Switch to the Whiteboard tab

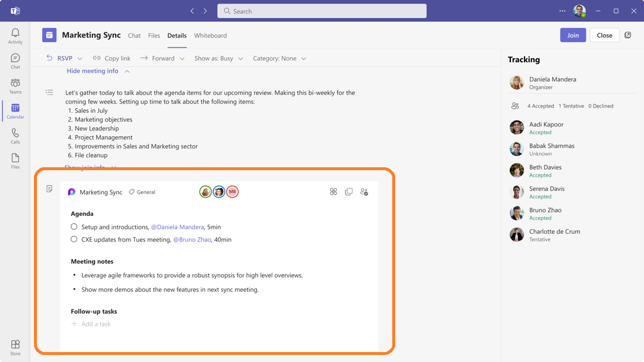pos(210,36)
